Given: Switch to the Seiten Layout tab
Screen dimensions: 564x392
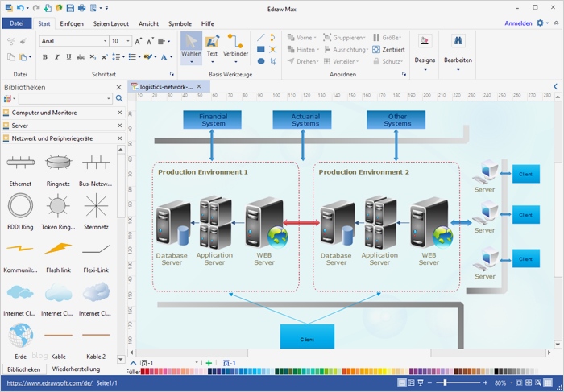Looking at the screenshot, I should pos(111,23).
